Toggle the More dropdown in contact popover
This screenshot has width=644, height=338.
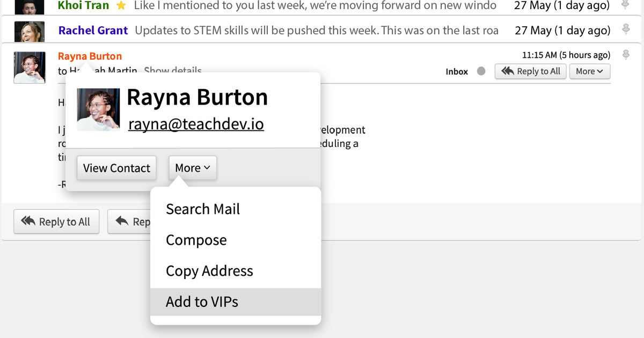193,168
